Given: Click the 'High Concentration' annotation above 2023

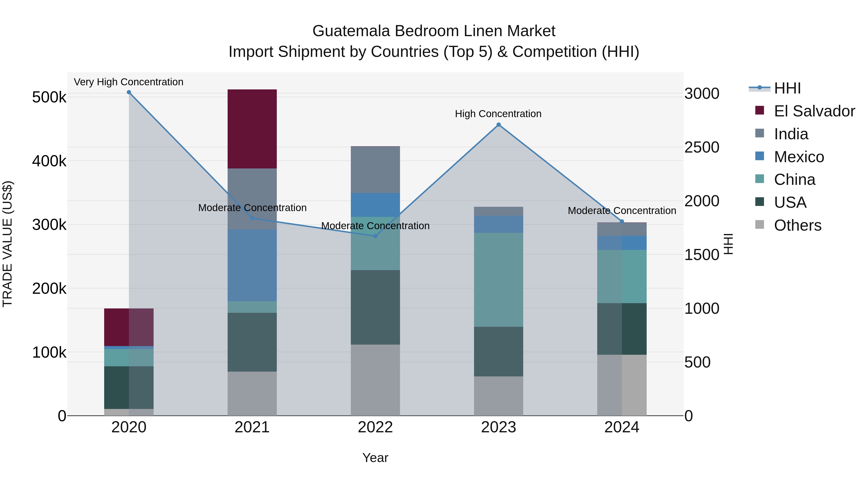Looking at the screenshot, I should pyautogui.click(x=498, y=114).
